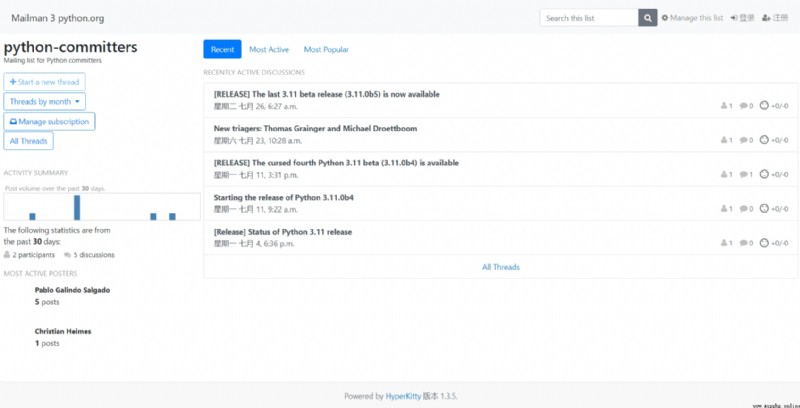
Task: Click the date 星期一 七月 11, 9:22 a.m.
Action: pyautogui.click(x=256, y=210)
